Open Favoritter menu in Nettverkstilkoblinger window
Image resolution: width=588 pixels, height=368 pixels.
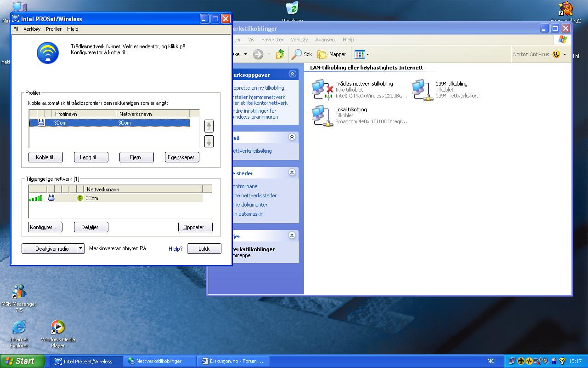click(x=272, y=40)
